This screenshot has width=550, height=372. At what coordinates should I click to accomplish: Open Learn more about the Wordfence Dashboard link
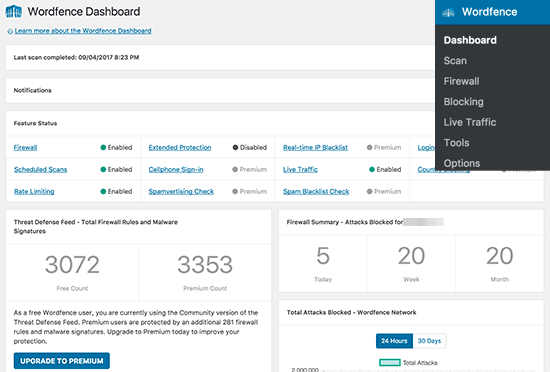pos(83,31)
